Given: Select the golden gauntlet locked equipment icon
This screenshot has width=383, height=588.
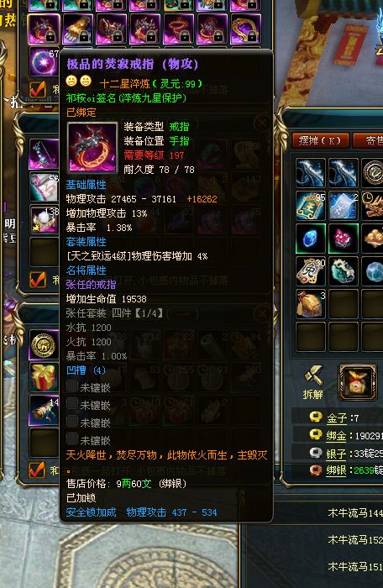Looking at the screenshot, I should [77, 29].
